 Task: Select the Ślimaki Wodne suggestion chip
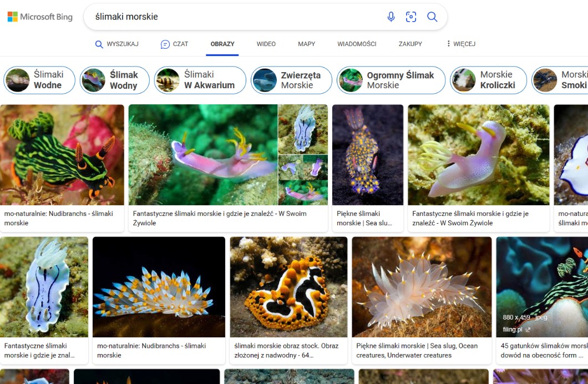pyautogui.click(x=39, y=80)
